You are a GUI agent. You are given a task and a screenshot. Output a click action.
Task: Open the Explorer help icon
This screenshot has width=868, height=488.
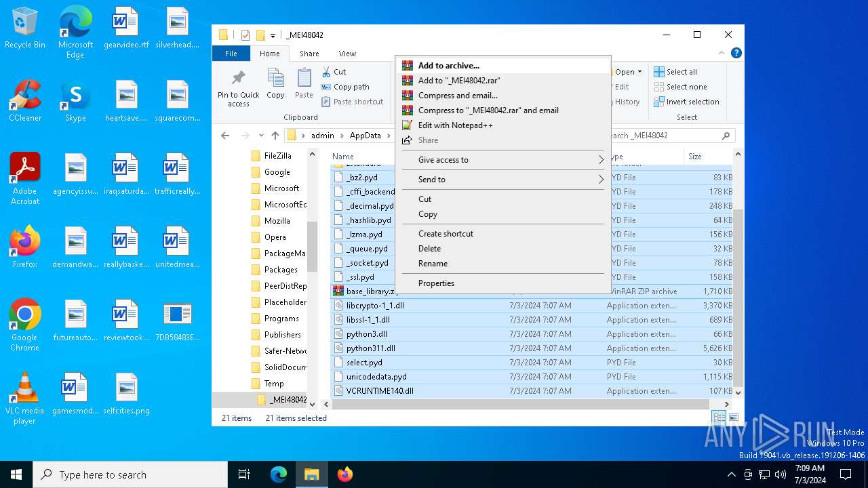point(736,53)
